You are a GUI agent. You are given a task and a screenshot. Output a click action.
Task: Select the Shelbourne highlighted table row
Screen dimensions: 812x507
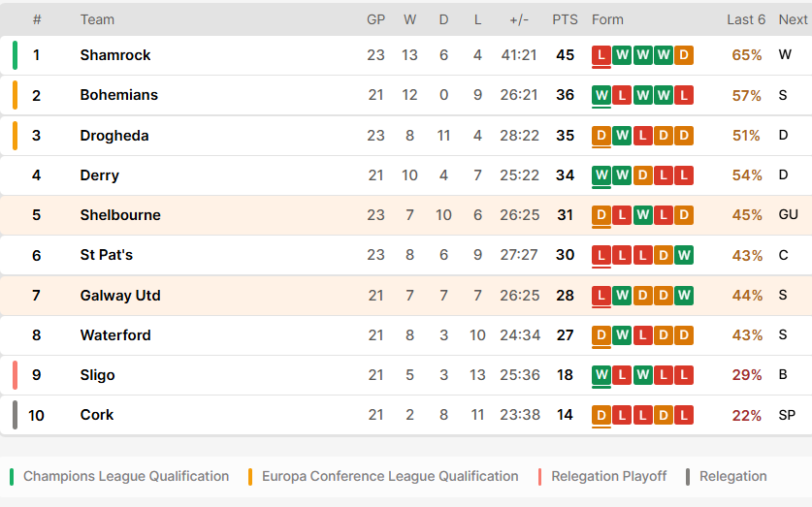406,215
